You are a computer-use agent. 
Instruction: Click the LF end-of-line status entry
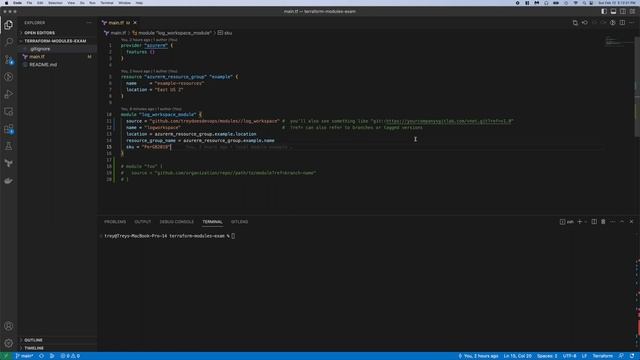(584, 356)
